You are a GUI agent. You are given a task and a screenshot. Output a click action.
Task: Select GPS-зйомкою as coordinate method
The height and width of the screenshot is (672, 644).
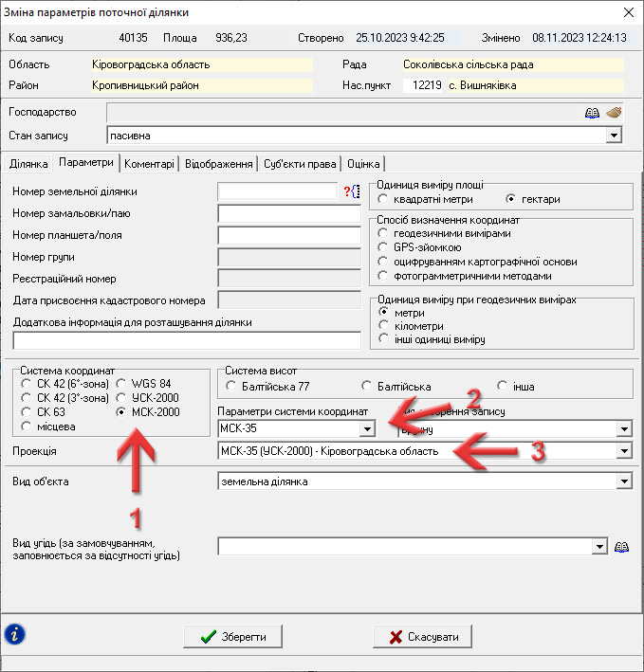pyautogui.click(x=382, y=246)
